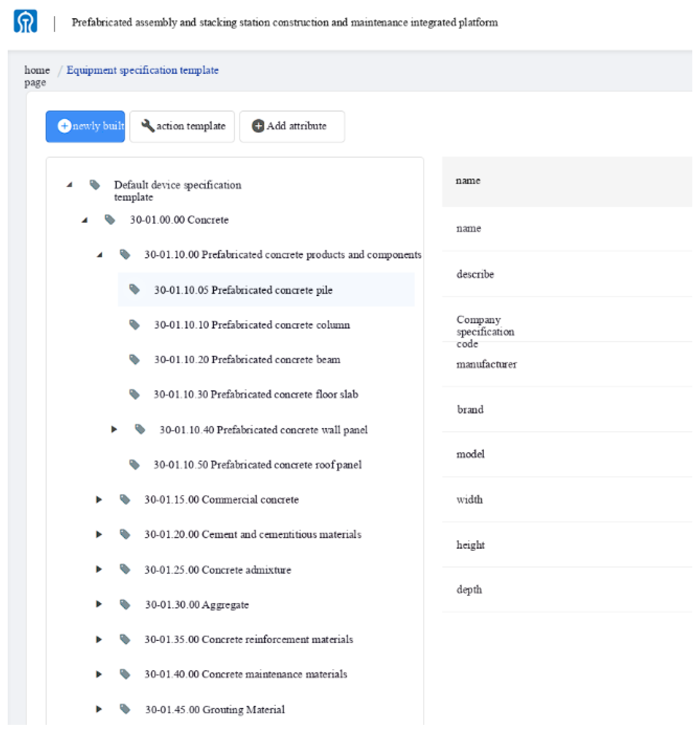Select Prefabricated concrete beam tree item
Viewport: 700px width, 733px height.
click(247, 360)
